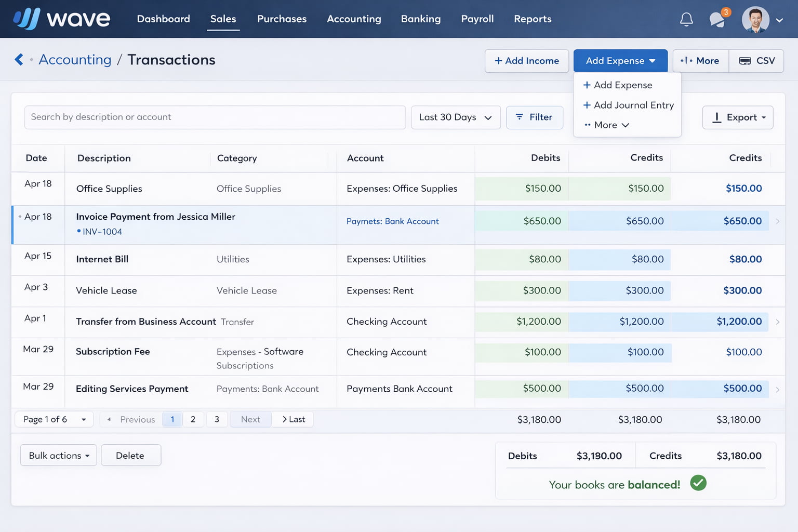The width and height of the screenshot is (798, 532).
Task: Open the Last 30 Days dropdown
Action: tap(455, 117)
